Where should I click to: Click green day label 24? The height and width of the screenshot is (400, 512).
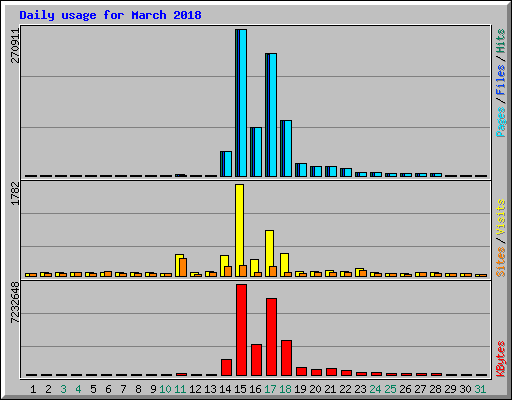375,389
